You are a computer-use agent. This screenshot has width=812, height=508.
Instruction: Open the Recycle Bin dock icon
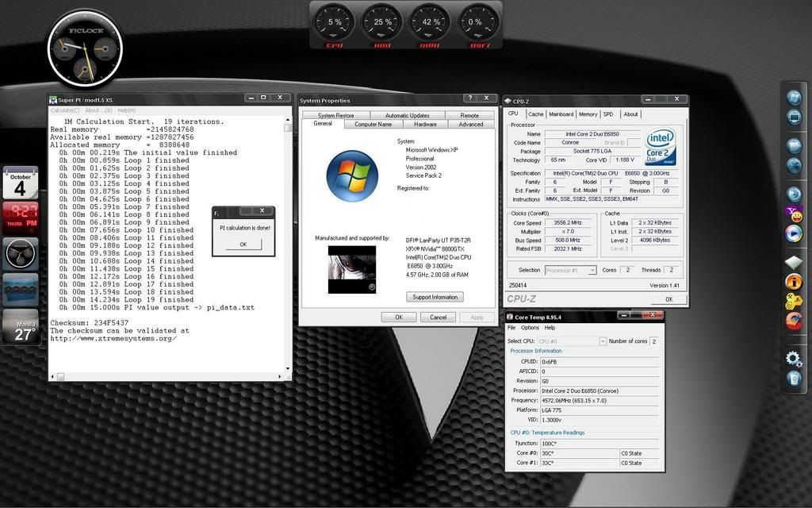[x=794, y=378]
